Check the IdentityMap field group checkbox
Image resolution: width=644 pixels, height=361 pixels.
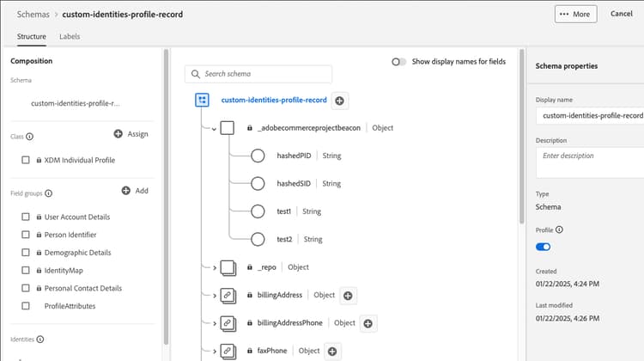tap(26, 270)
